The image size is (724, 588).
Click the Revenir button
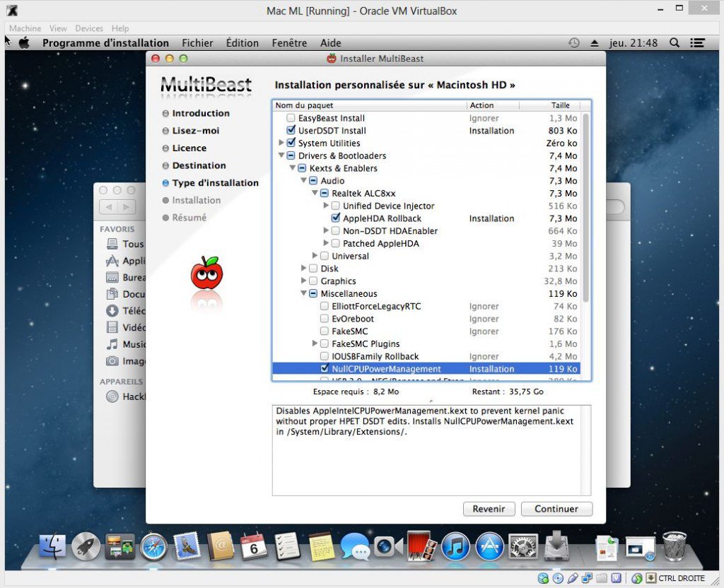pyautogui.click(x=489, y=509)
